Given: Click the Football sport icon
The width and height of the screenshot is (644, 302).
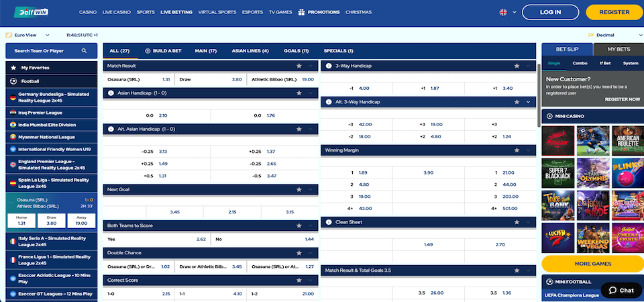Looking at the screenshot, I should click(13, 81).
